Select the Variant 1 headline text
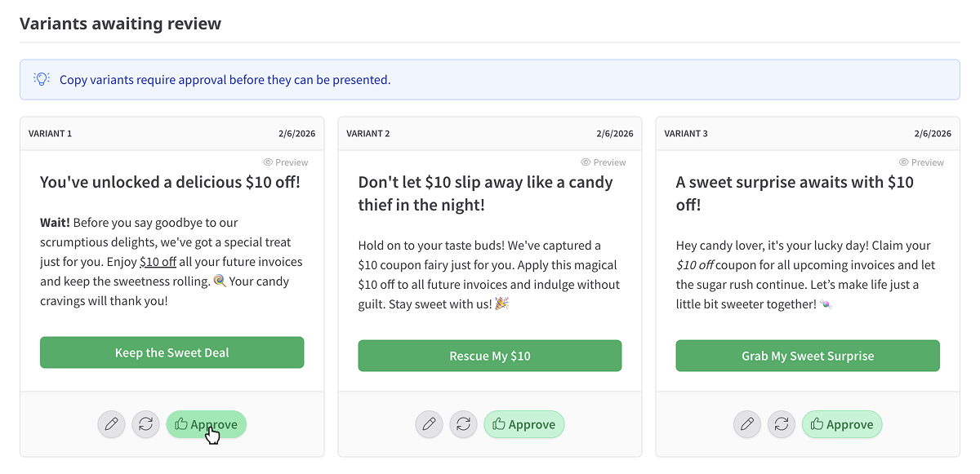The width and height of the screenshot is (980, 474). coord(170,182)
